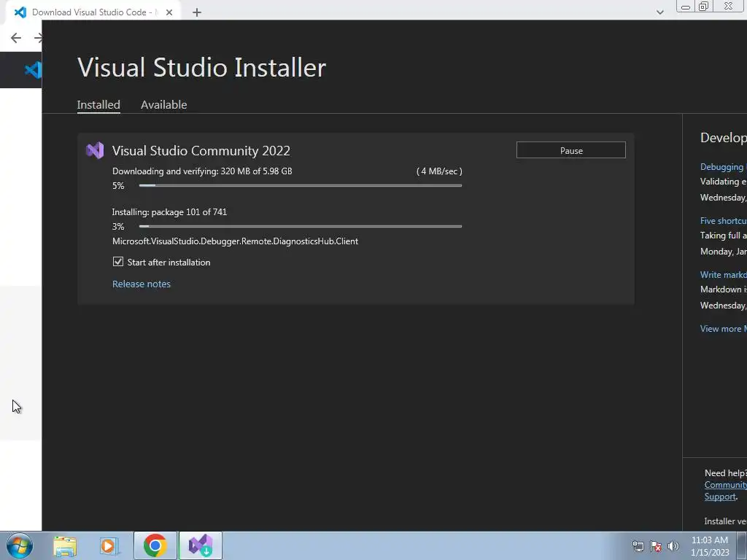Viewport: 747px width, 560px height.
Task: Click the View more news link
Action: click(723, 329)
